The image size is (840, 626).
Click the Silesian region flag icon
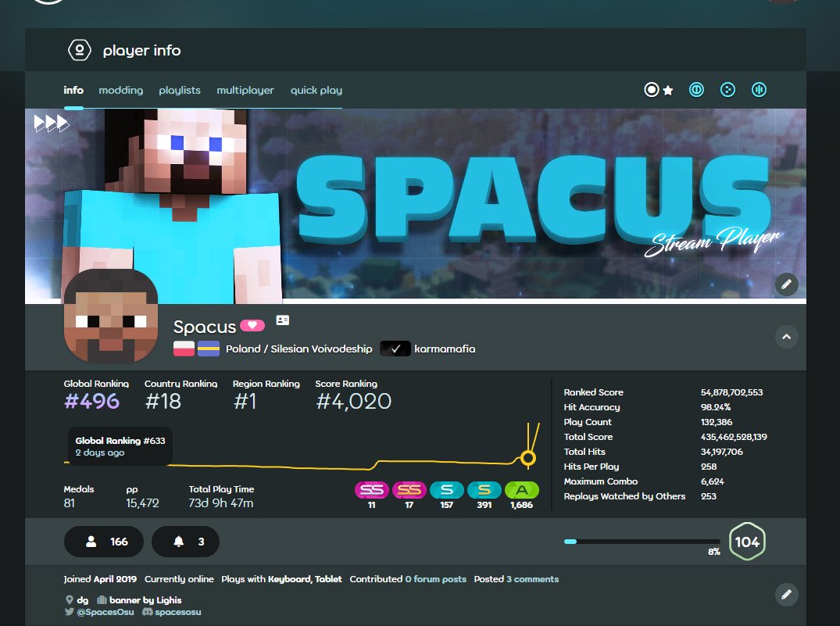209,349
